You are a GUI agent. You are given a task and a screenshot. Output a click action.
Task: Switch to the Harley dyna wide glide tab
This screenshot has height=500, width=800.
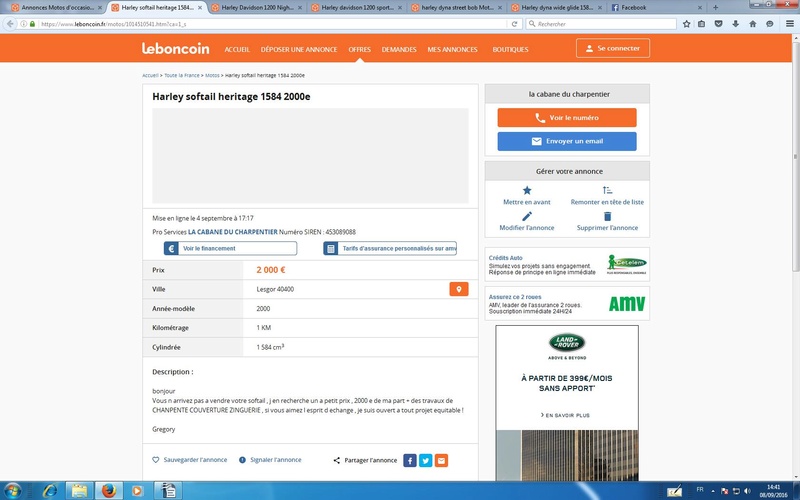[x=557, y=8]
